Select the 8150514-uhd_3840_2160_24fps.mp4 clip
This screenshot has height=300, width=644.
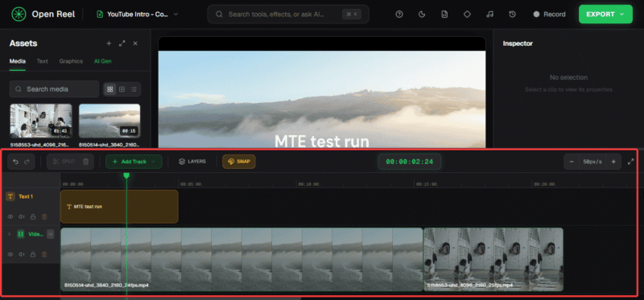tap(242, 259)
